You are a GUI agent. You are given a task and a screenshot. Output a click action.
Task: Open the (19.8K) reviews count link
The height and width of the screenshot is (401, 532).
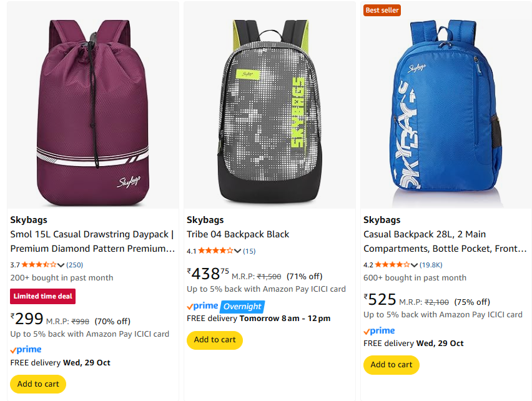pos(431,265)
